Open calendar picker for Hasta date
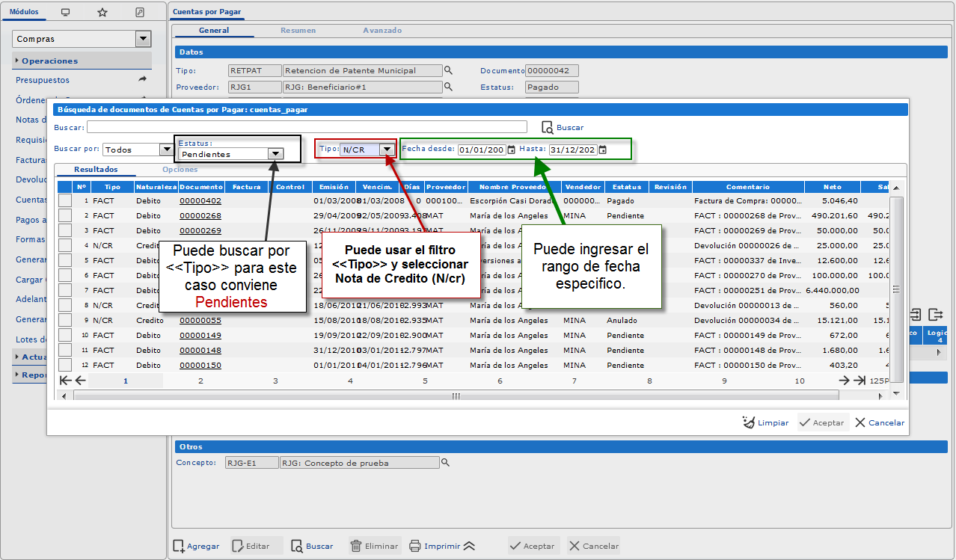956x560 pixels. pos(603,150)
